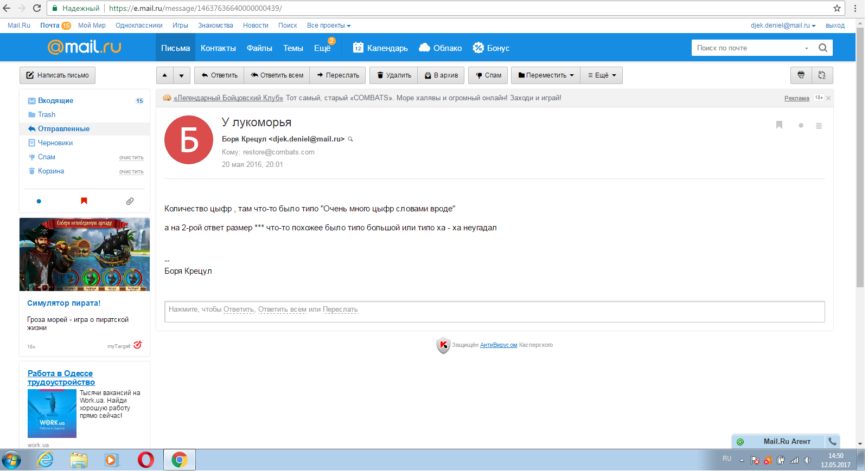Open Спам folder

pos(47,157)
